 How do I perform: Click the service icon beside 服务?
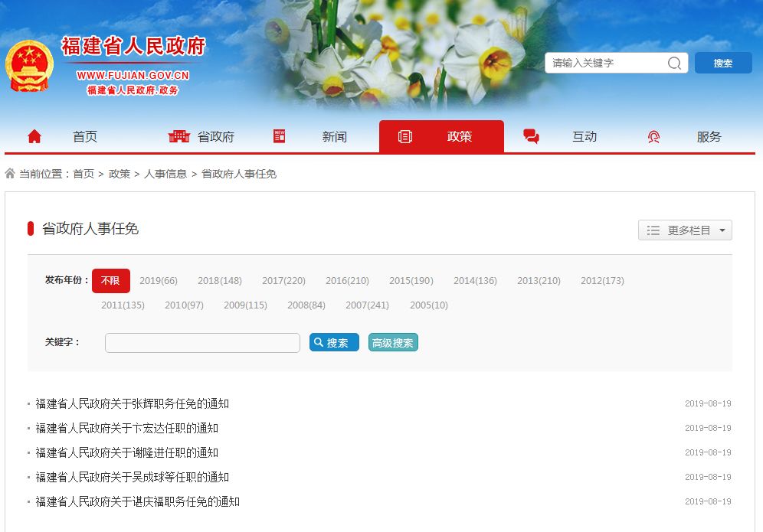point(653,137)
